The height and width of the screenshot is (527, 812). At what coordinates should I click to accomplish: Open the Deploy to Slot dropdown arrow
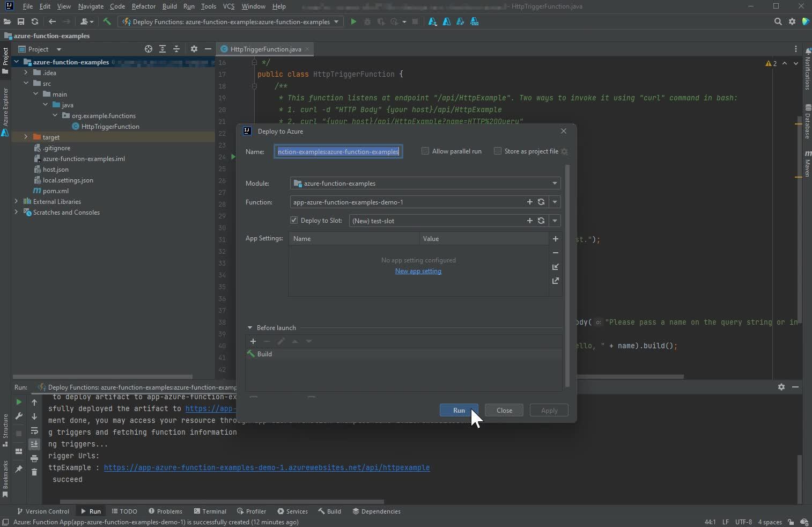point(555,221)
